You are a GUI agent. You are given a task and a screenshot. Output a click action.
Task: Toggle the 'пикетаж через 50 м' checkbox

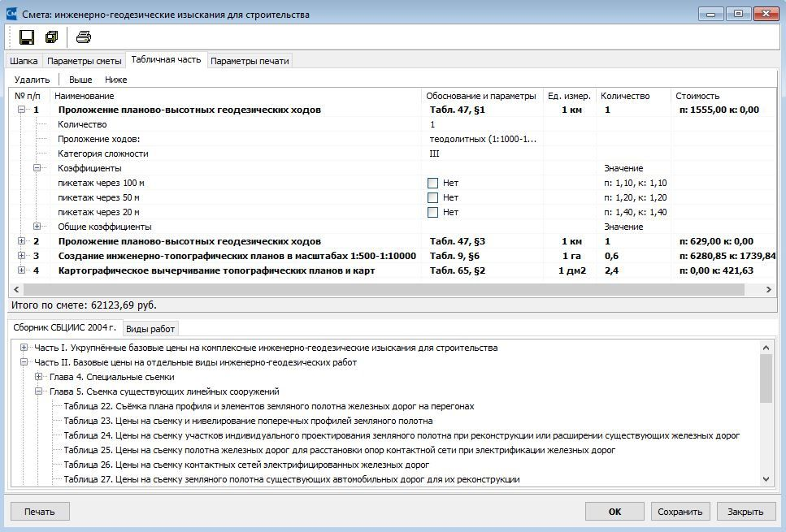[432, 198]
